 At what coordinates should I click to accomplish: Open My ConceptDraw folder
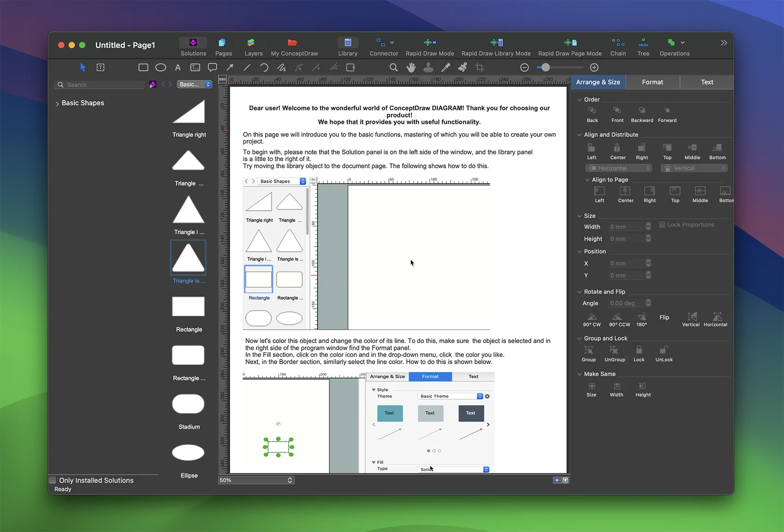(x=294, y=47)
